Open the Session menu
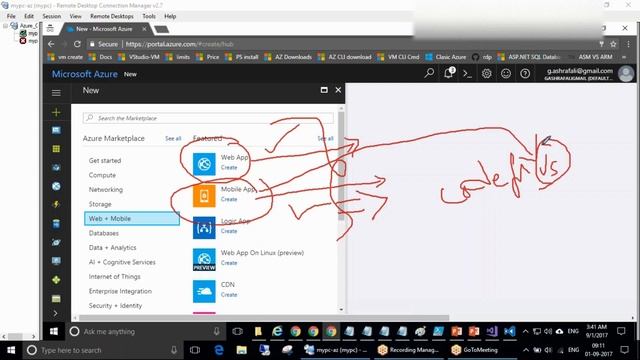Screen dimensions: 640x360 coord(51,16)
